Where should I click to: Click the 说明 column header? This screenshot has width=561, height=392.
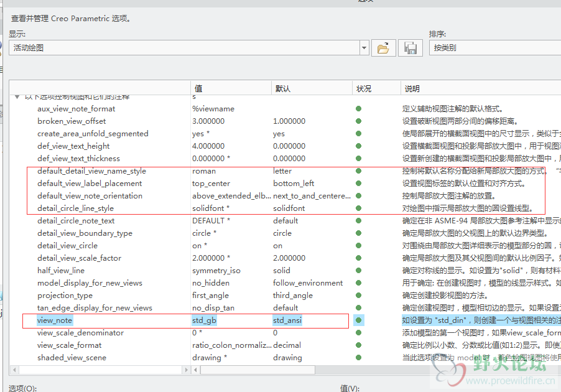412,89
